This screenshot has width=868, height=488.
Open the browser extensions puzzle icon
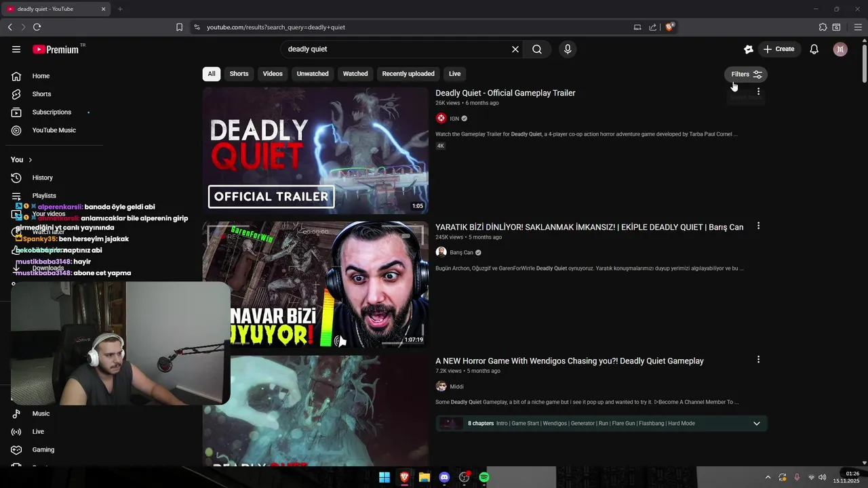click(x=823, y=27)
